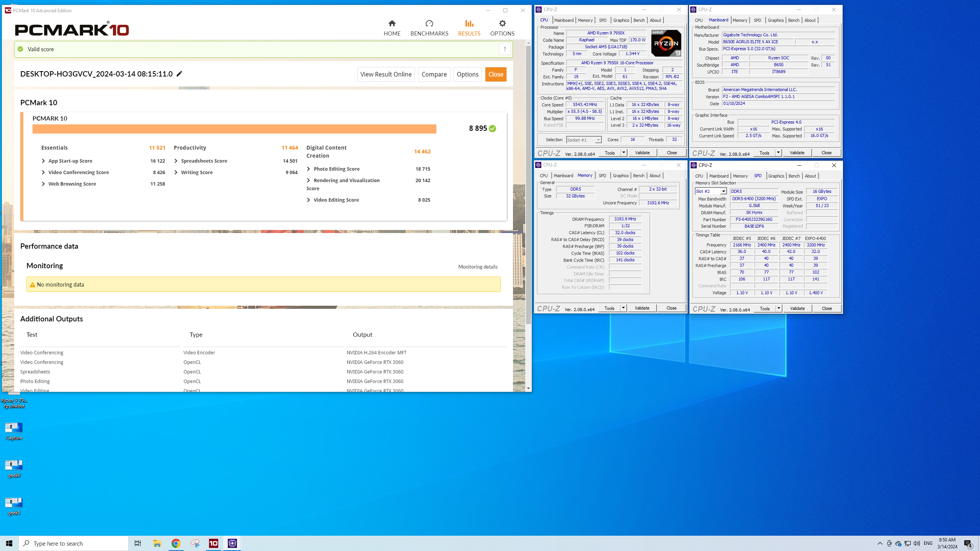This screenshot has width=980, height=551.
Task: Expand App Start-up Score details
Action: (x=43, y=161)
